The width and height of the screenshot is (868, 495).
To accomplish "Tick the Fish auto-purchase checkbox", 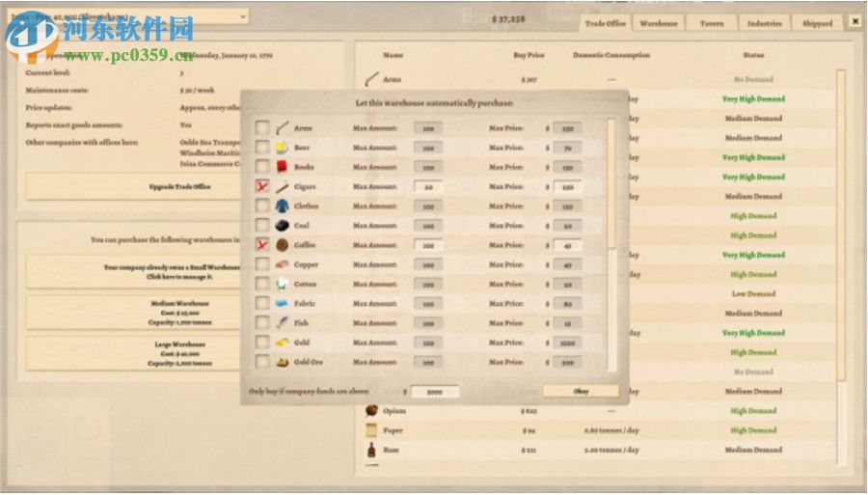I will 262,323.
